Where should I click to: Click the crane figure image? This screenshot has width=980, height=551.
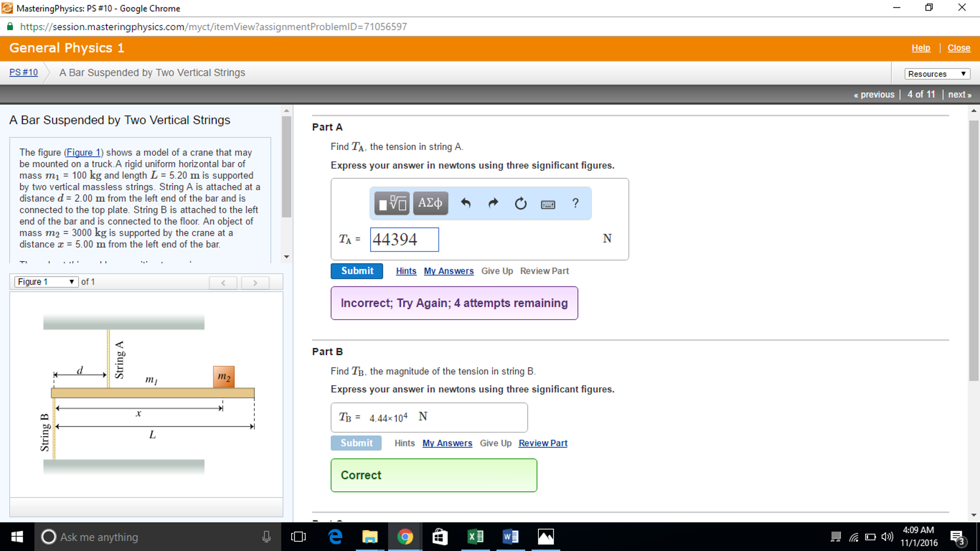(x=148, y=394)
